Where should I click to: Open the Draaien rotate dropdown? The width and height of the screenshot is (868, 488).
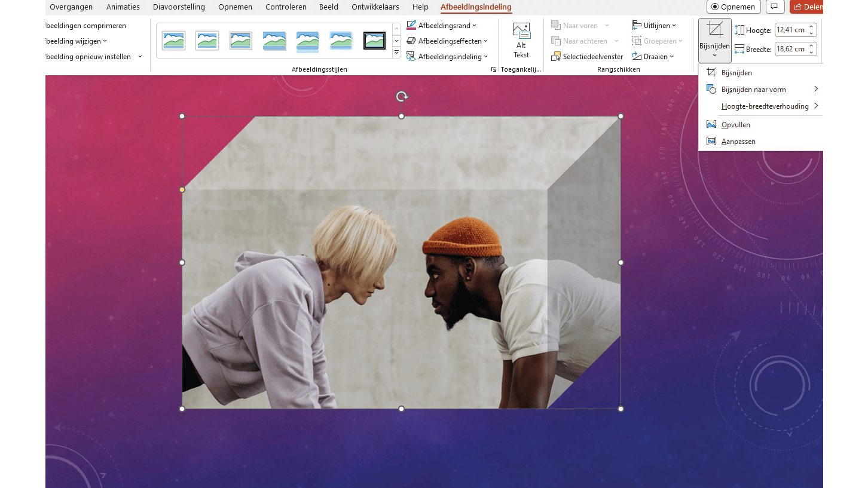click(653, 57)
